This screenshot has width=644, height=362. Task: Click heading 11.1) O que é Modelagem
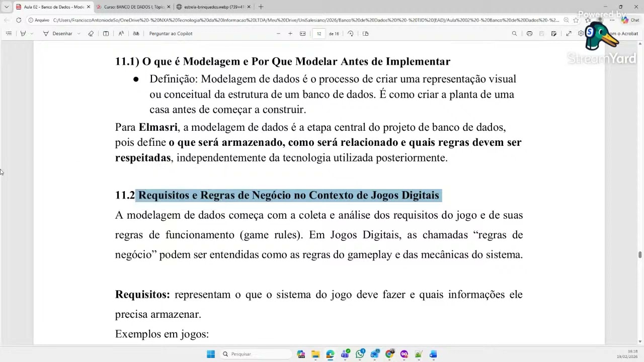(283, 61)
